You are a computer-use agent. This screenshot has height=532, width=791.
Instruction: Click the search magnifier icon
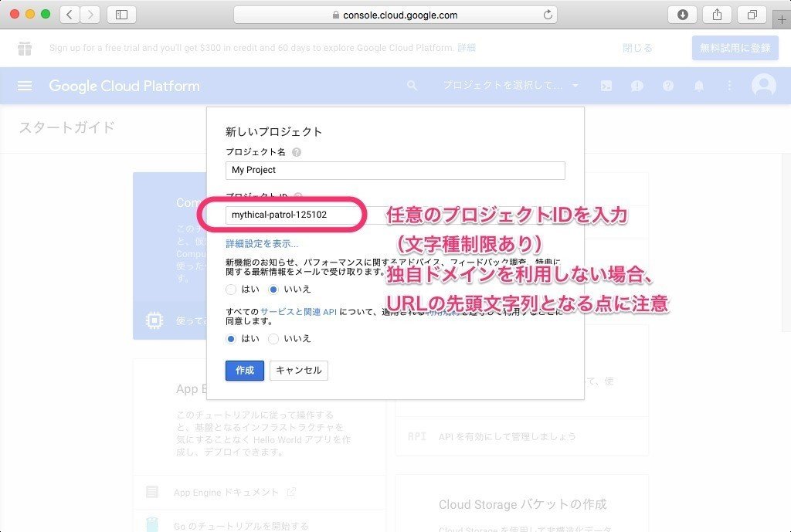click(412, 86)
